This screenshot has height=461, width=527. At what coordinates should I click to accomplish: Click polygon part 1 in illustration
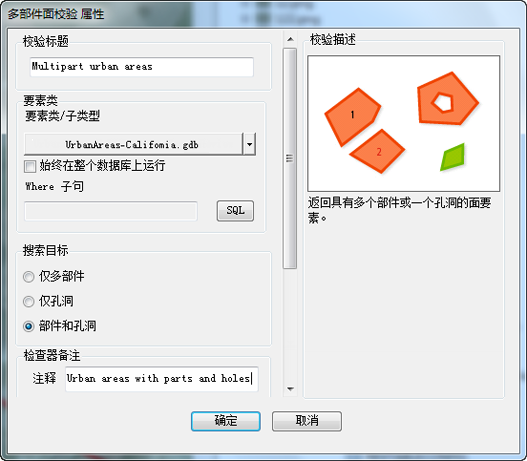point(352,116)
